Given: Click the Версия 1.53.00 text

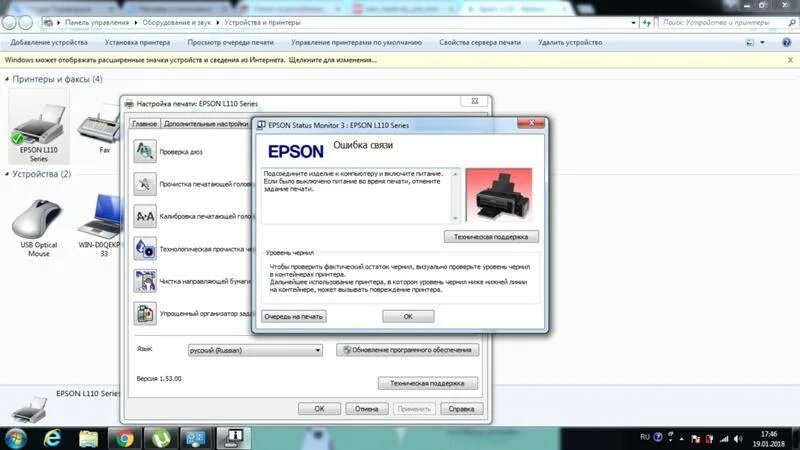Looking at the screenshot, I should point(159,379).
